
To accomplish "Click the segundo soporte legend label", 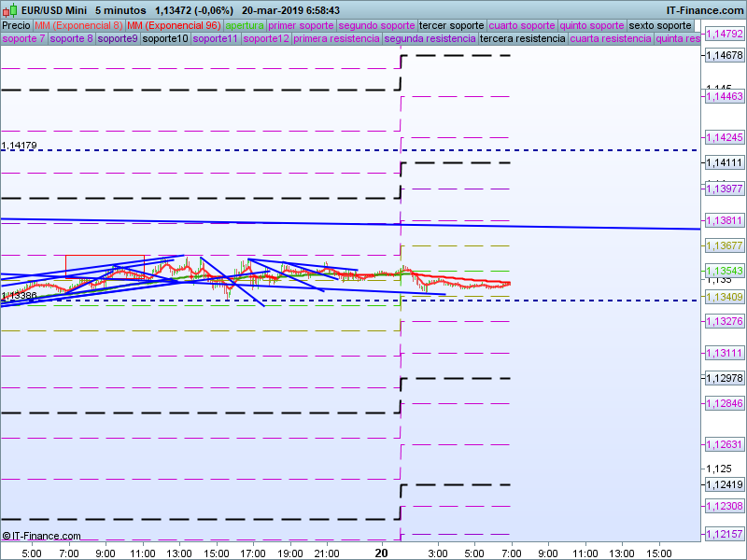I will 376,25.
